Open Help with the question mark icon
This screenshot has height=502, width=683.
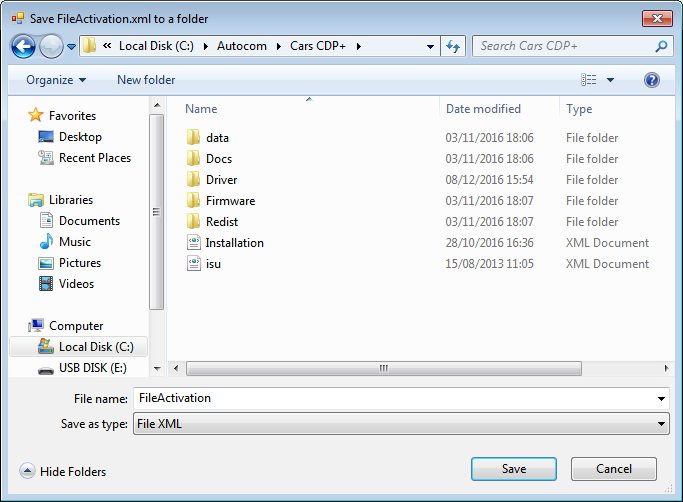[x=652, y=80]
